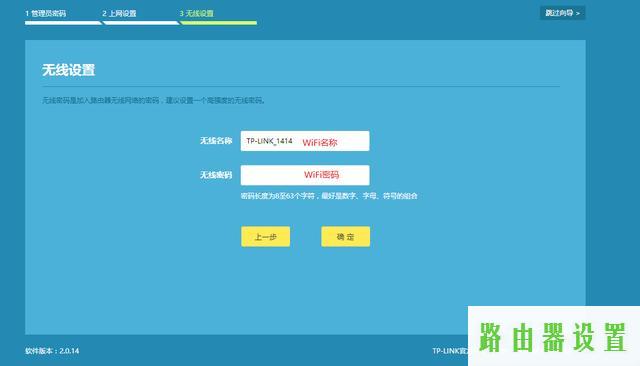Click the 无线名称 label
Viewport: 640px width, 366px height.
(x=216, y=141)
